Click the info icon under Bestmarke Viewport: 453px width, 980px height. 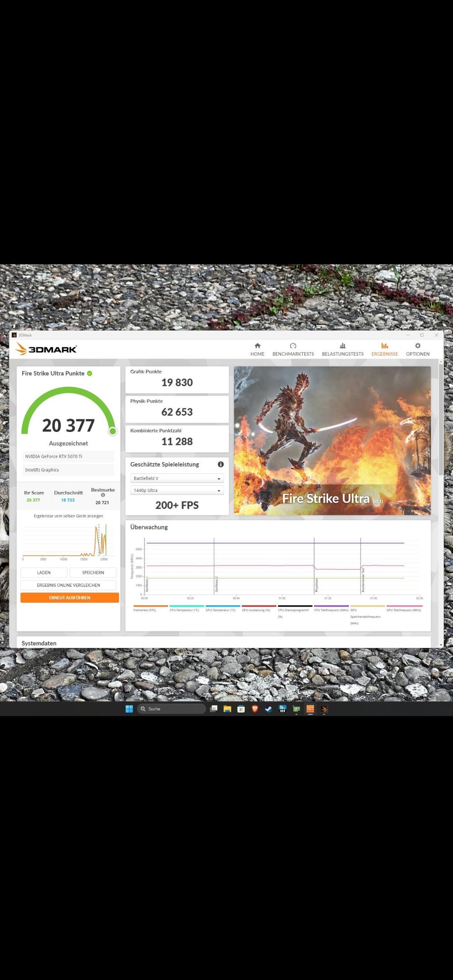pos(103,495)
